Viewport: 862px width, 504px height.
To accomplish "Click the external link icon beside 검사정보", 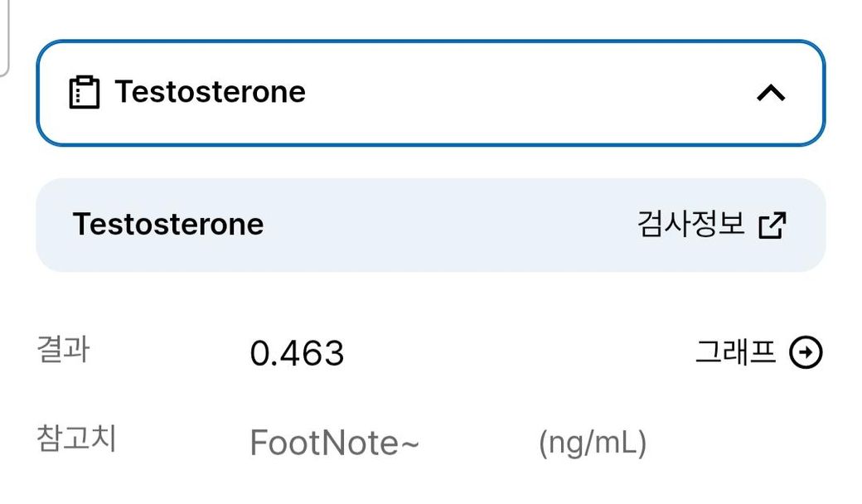I will [772, 225].
